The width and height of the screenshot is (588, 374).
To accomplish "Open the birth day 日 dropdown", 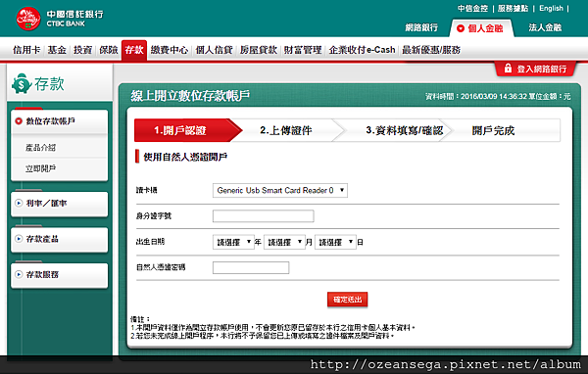I will [335, 242].
